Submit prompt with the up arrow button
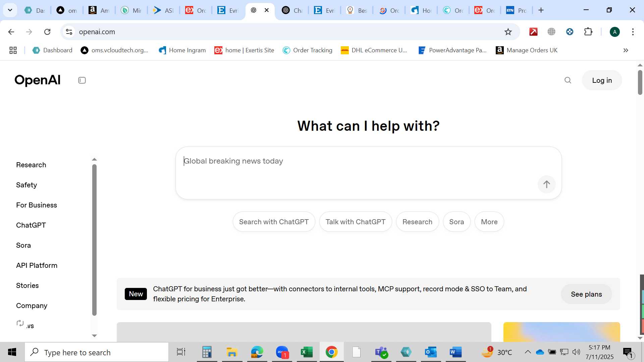This screenshot has height=362, width=644. pos(546,184)
